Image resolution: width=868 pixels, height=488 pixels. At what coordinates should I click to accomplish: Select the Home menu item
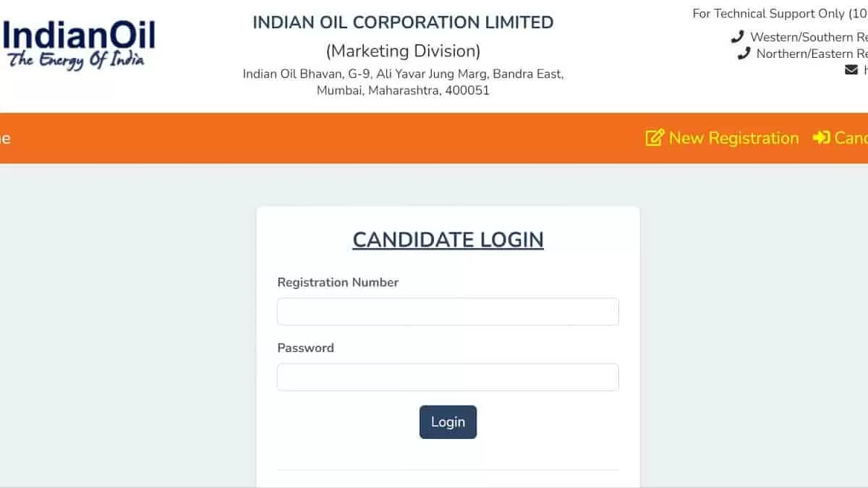point(4,137)
